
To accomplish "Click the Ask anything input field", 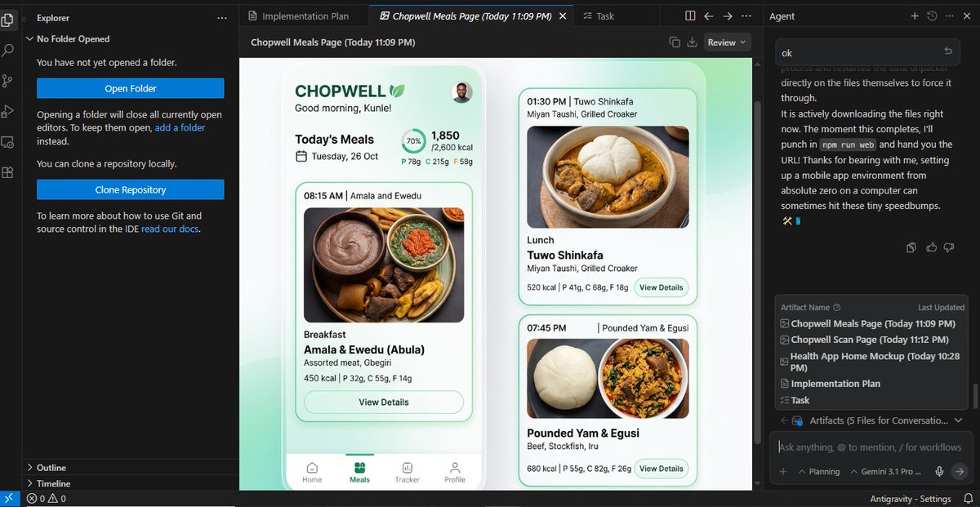I will click(x=870, y=447).
